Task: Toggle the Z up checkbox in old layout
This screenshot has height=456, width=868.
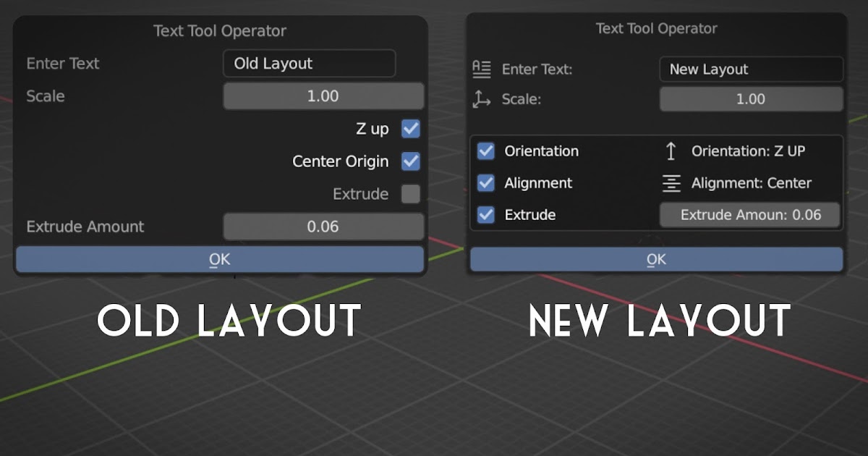Action: tap(410, 128)
